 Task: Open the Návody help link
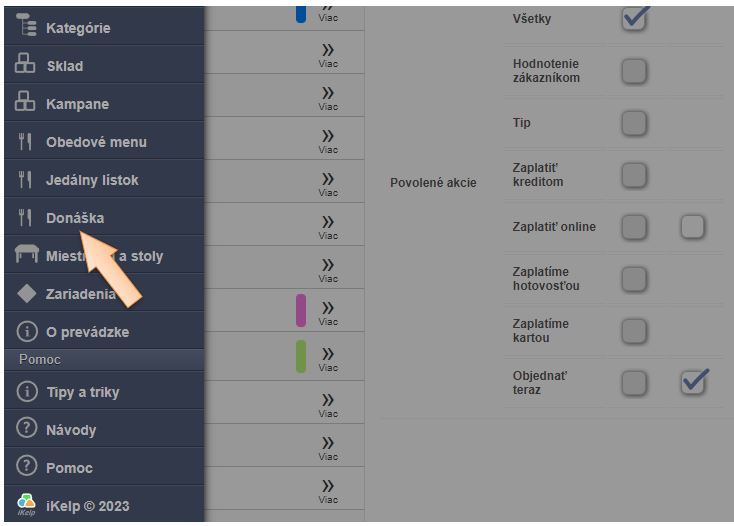(x=71, y=430)
